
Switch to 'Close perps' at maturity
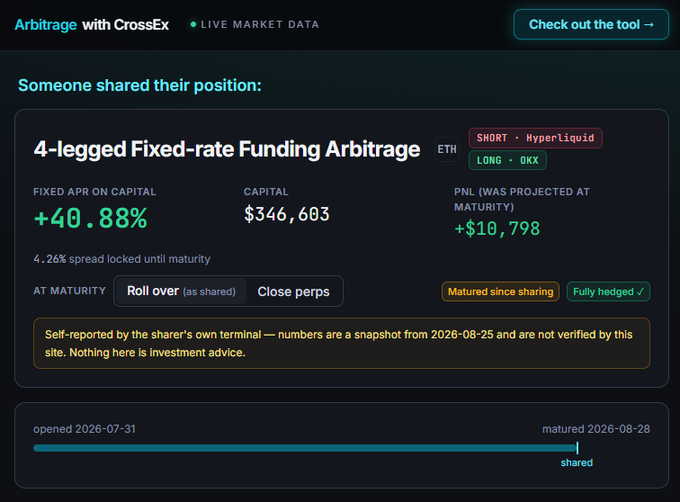click(x=294, y=291)
